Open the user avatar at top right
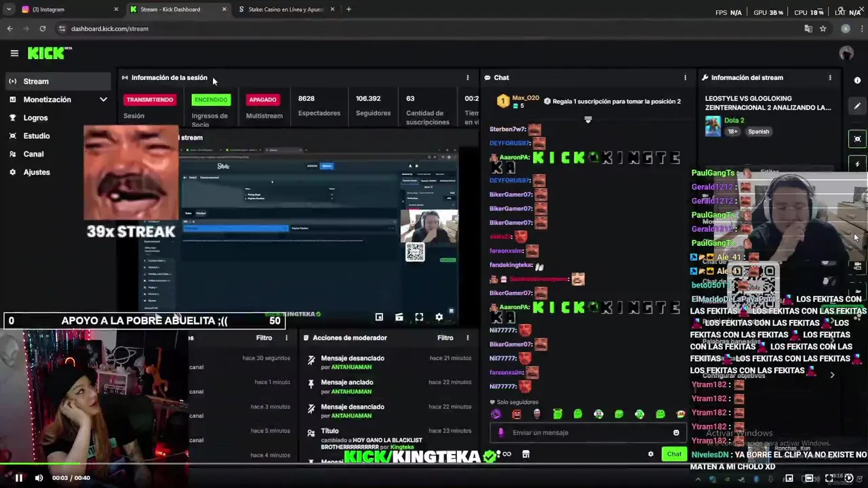This screenshot has width=868, height=488. pos(846,54)
